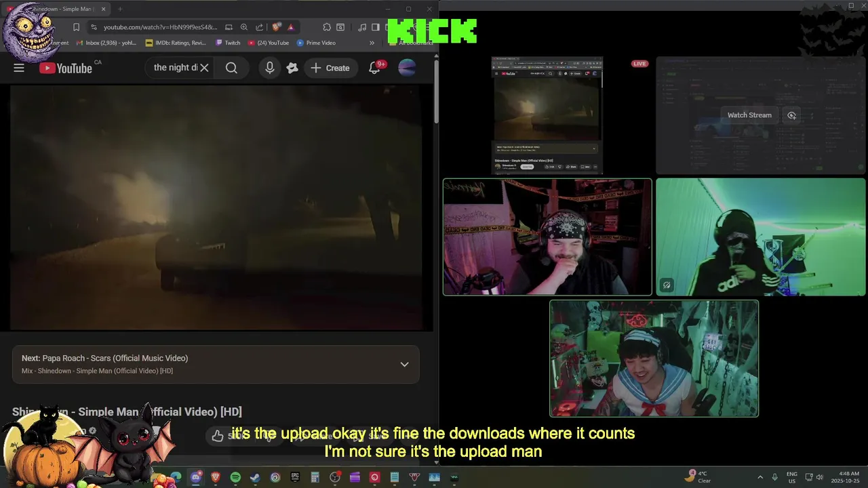The height and width of the screenshot is (488, 868).
Task: Open the YouTube account avatar menu
Action: point(407,68)
